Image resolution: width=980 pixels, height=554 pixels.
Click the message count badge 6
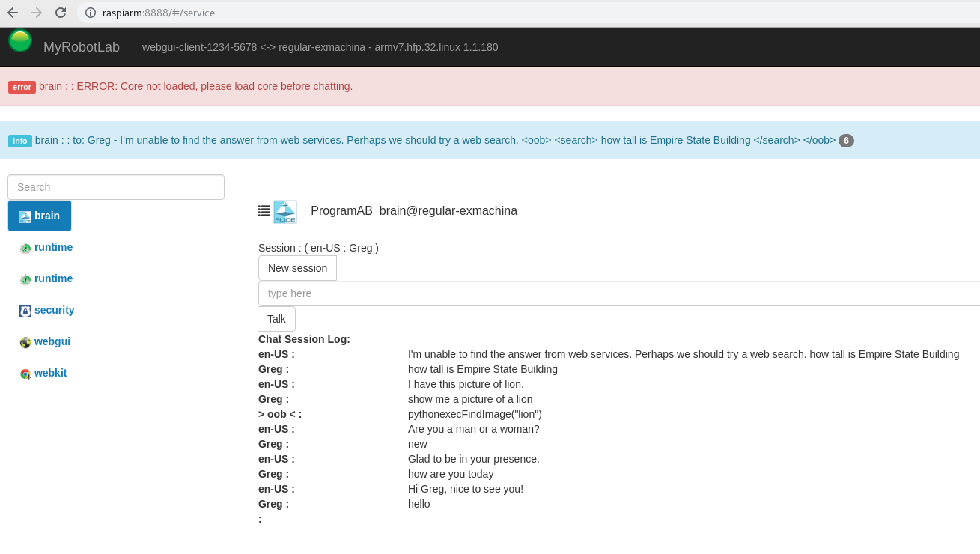[846, 141]
